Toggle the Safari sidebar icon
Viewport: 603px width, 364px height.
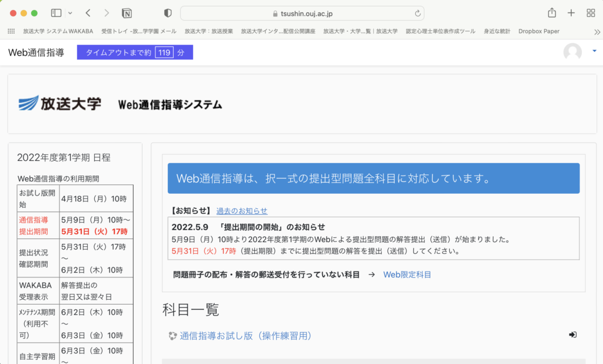pos(56,13)
